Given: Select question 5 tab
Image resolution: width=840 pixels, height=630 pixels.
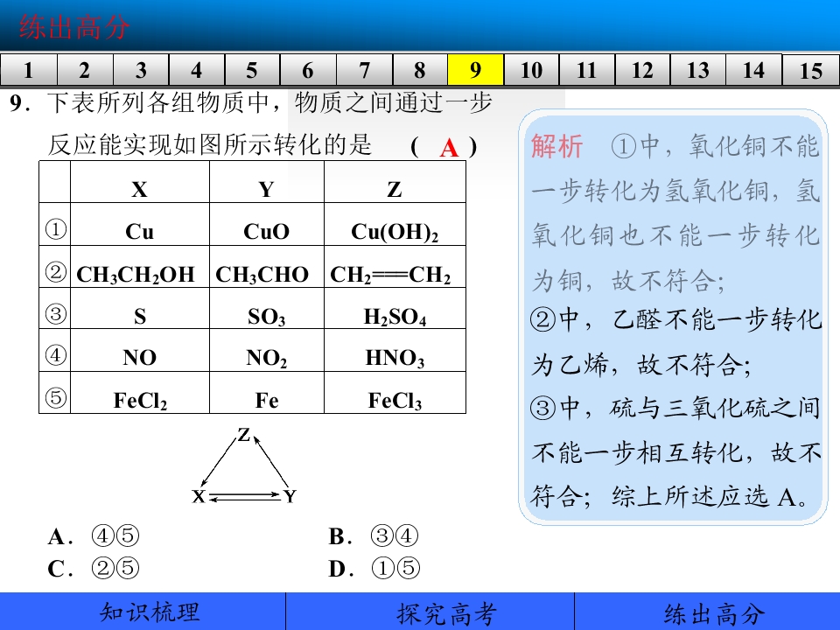Looking at the screenshot, I should point(252,70).
